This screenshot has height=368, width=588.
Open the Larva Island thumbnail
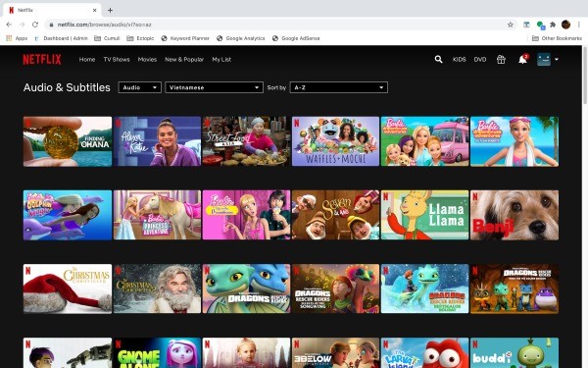click(x=425, y=352)
